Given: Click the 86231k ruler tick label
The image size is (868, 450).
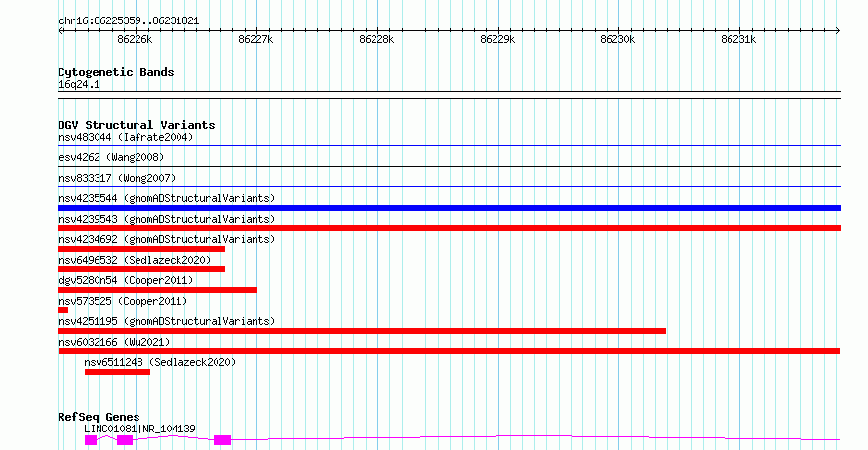Looking at the screenshot, I should pos(738,40).
